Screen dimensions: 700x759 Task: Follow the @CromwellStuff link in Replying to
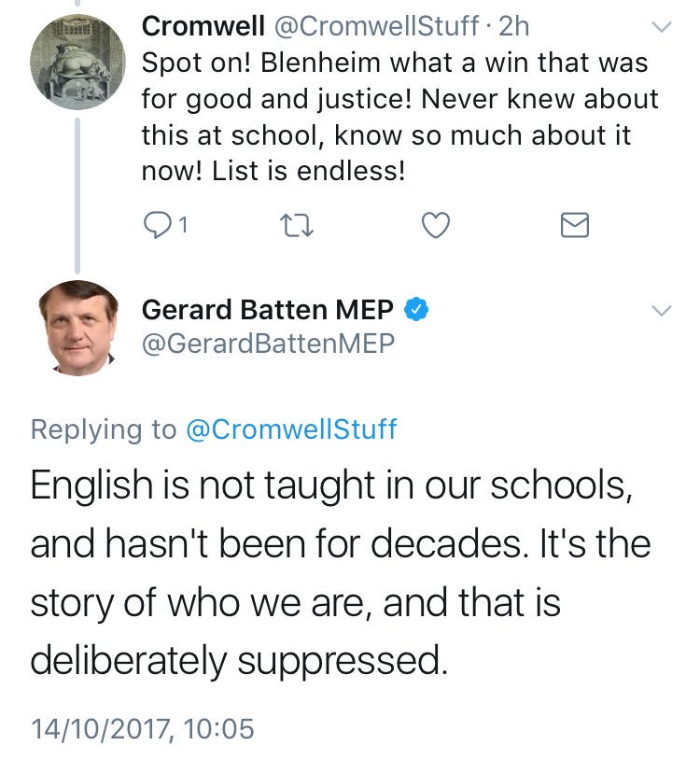(290, 429)
